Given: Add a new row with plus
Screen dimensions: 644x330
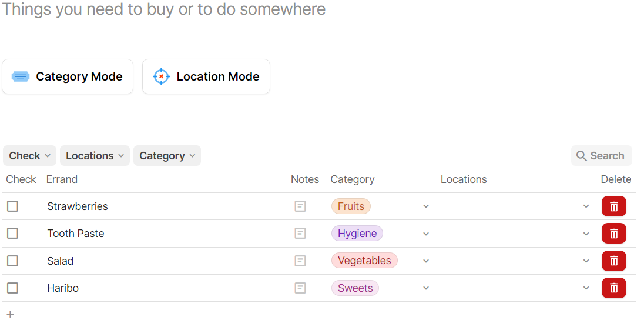Looking at the screenshot, I should pyautogui.click(x=10, y=314).
